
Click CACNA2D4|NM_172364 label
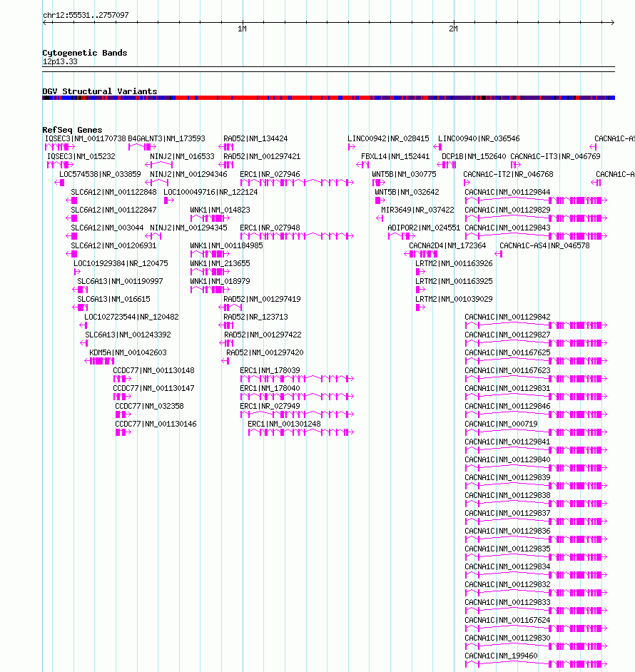click(447, 246)
